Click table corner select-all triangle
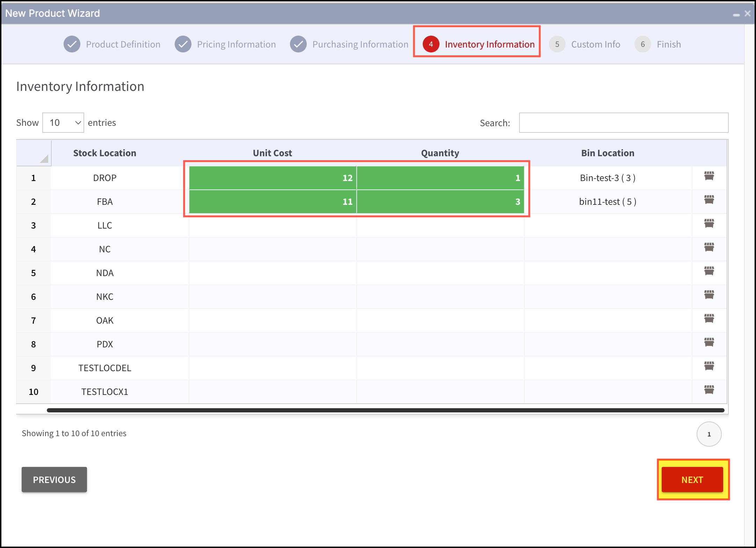This screenshot has height=548, width=756. click(44, 159)
